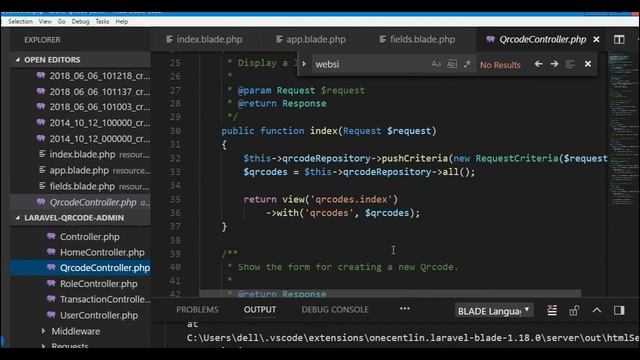Switch to PROBLEMS panel tab
Image resolution: width=640 pixels, height=360 pixels.
pos(197,310)
